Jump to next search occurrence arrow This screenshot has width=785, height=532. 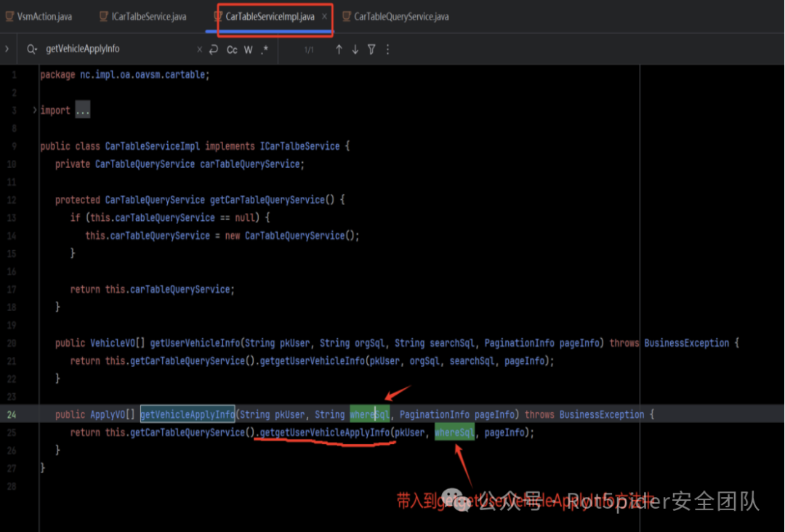click(355, 49)
